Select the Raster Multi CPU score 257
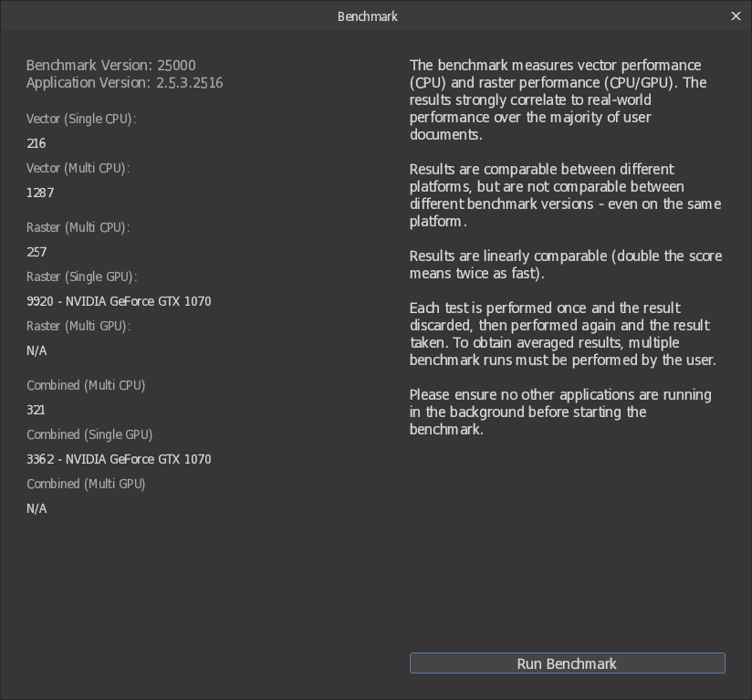The width and height of the screenshot is (752, 700). click(x=37, y=252)
